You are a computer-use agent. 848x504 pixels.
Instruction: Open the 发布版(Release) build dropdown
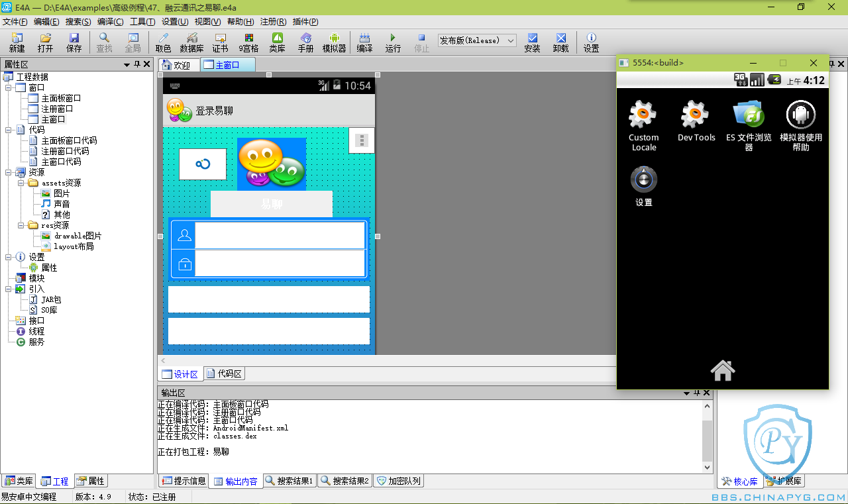(477, 40)
